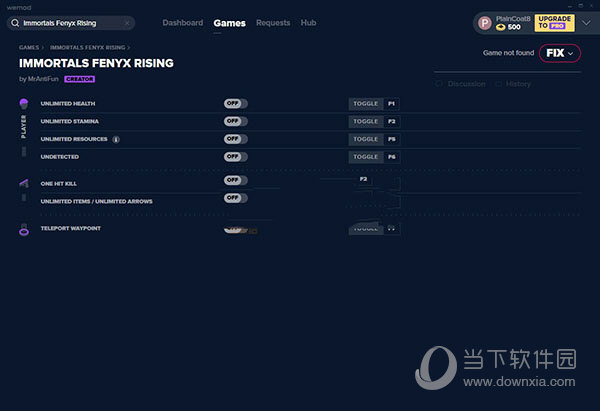Expand the FIX dropdown button
600x411 pixels.
click(x=560, y=53)
